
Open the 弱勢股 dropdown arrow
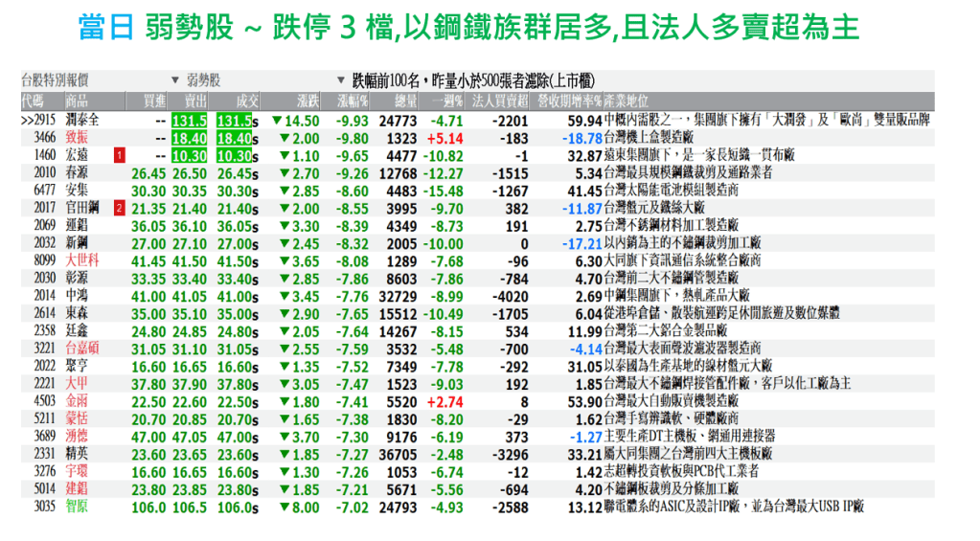(x=174, y=80)
